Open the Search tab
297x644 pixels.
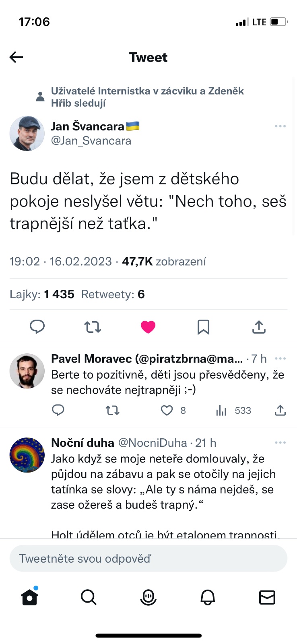[x=89, y=597]
